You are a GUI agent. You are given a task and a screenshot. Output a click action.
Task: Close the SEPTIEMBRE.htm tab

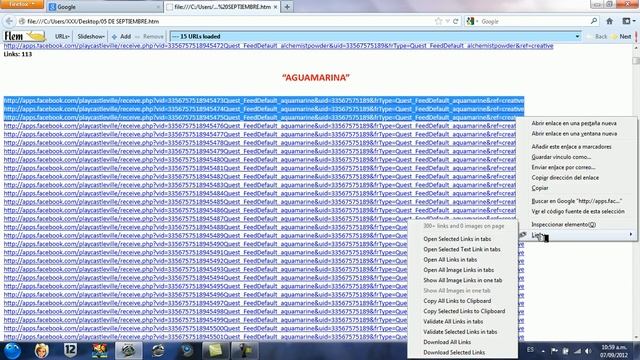tap(276, 7)
